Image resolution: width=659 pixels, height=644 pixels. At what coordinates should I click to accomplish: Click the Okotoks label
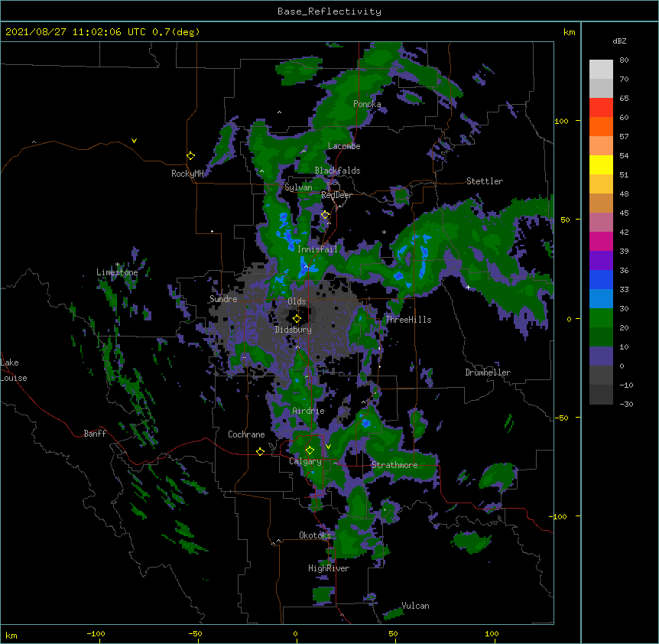315,535
